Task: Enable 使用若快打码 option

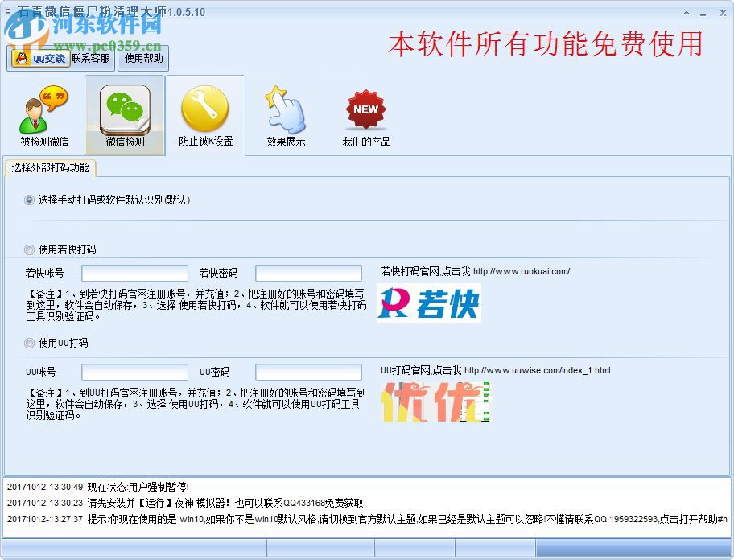Action: click(x=29, y=249)
